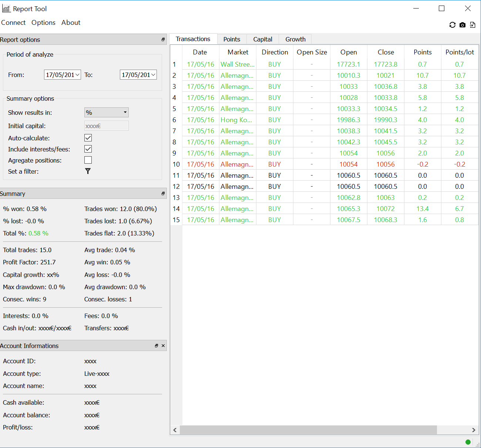Viewport: 481px width, 448px height.
Task: Click the export file icon
Action: (x=472, y=25)
